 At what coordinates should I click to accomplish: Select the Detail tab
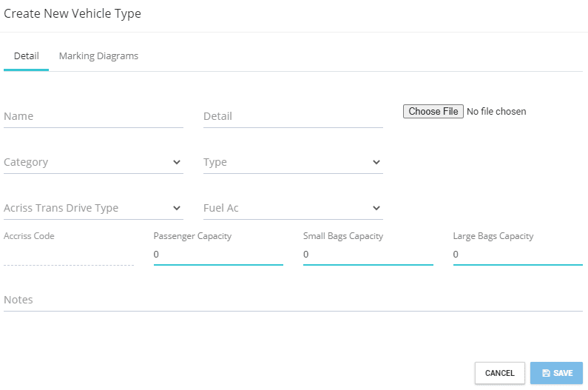point(26,56)
